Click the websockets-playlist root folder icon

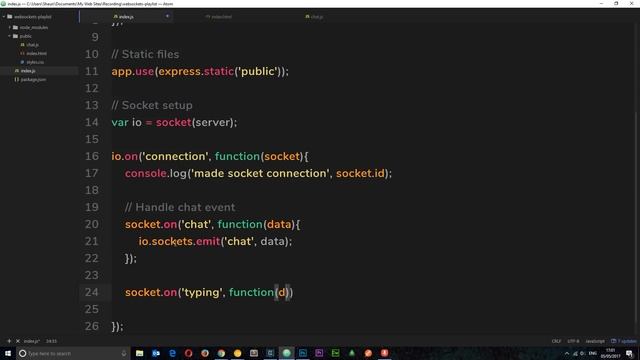10,17
